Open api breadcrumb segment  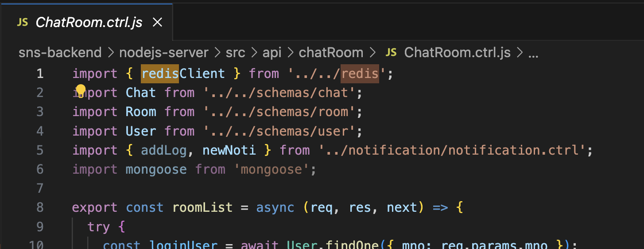click(x=272, y=53)
